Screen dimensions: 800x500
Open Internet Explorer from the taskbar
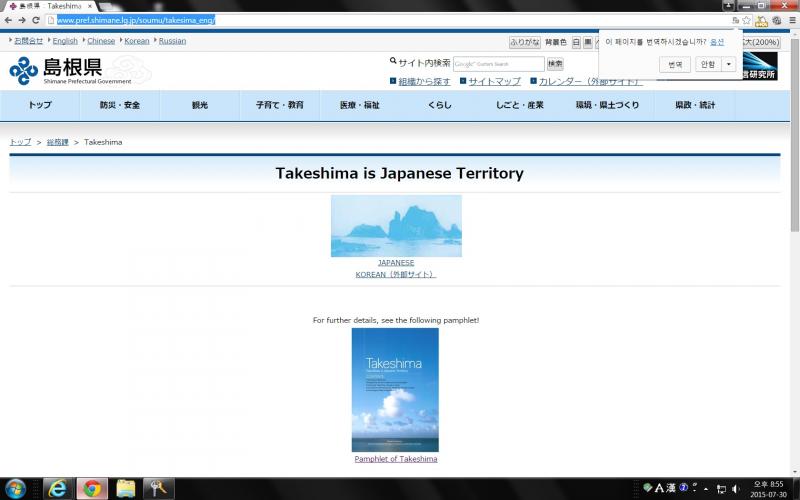[x=58, y=488]
